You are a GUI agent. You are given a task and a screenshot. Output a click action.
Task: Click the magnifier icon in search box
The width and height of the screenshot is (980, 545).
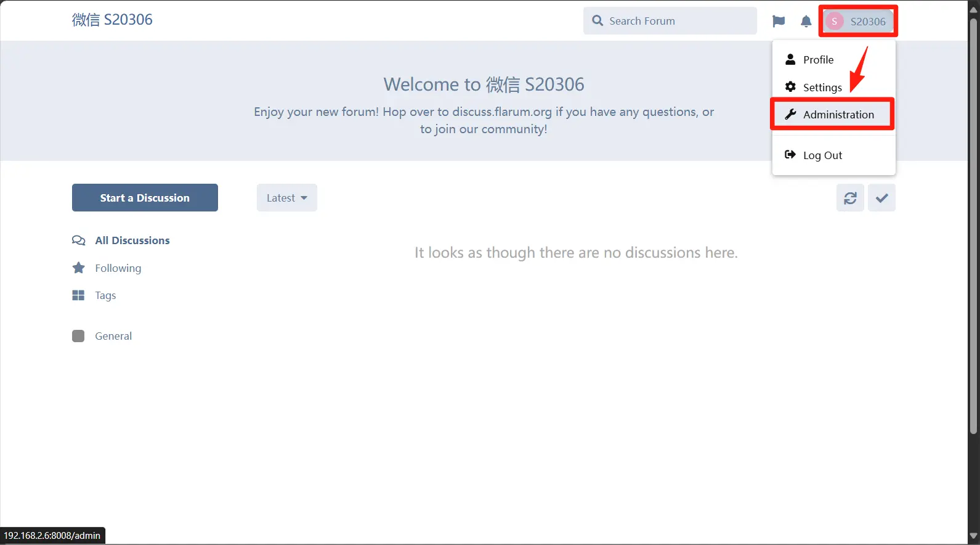[x=597, y=21]
